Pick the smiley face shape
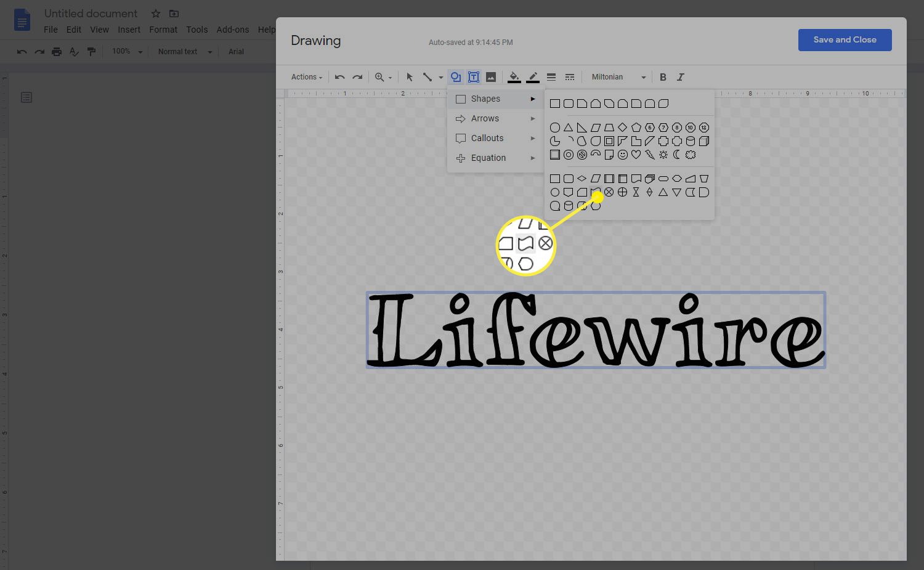This screenshot has width=924, height=570. [x=623, y=155]
